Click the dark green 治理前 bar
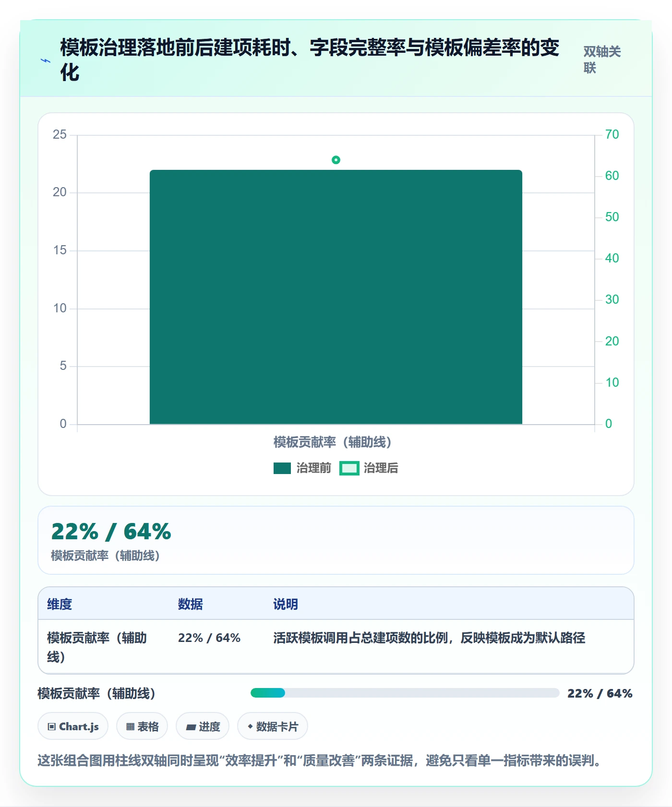The image size is (672, 807). click(336, 297)
